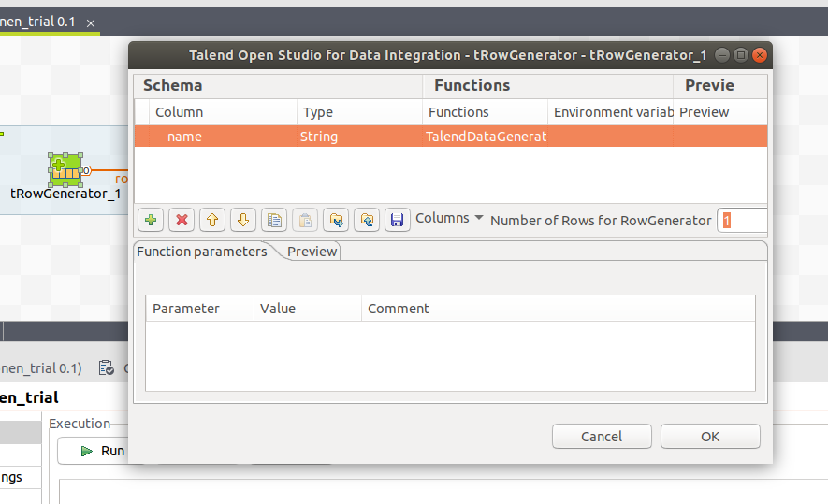The width and height of the screenshot is (828, 504).
Task: Click the import schema icon
Action: tap(336, 220)
